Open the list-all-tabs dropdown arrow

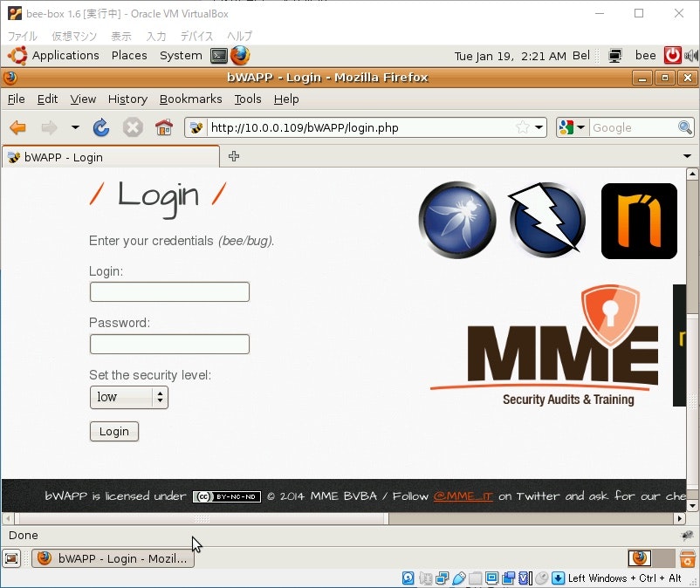687,156
